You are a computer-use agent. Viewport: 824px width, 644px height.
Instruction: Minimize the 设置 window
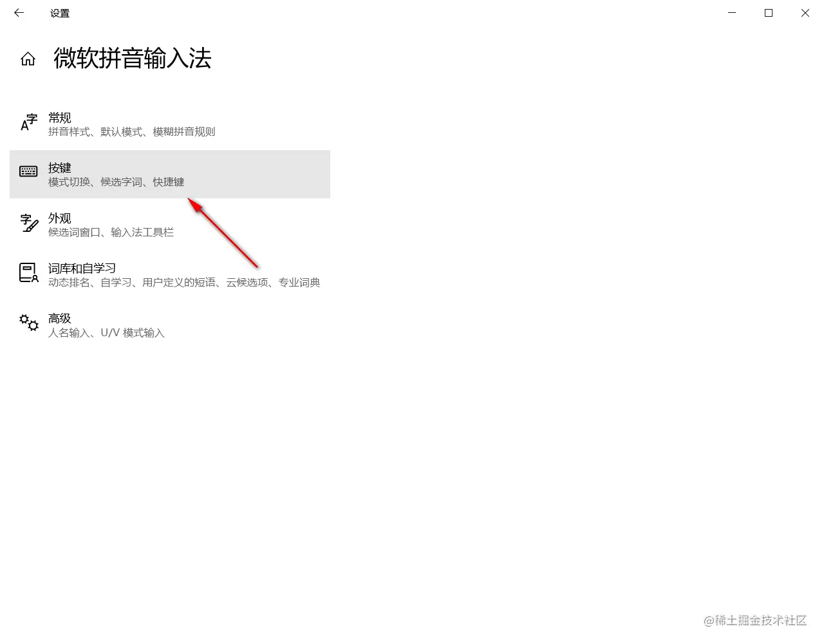[x=732, y=13]
